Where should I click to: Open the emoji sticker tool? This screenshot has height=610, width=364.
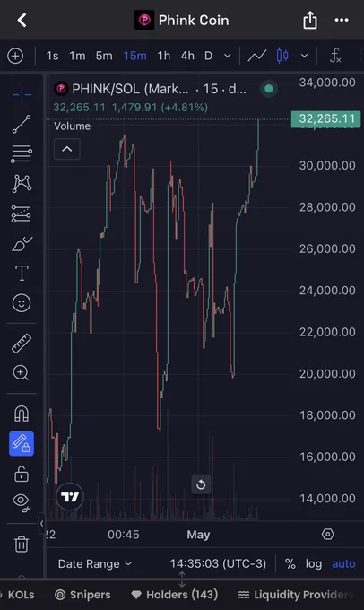click(x=22, y=303)
